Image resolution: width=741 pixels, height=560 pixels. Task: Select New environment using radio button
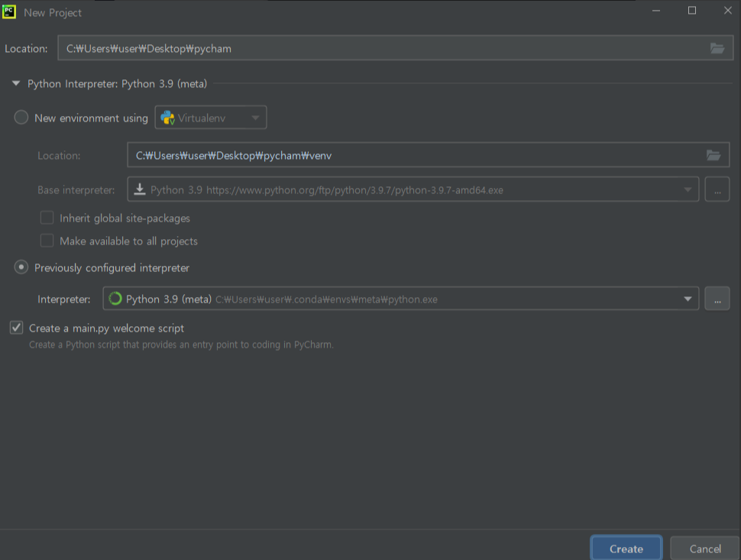pos(21,117)
